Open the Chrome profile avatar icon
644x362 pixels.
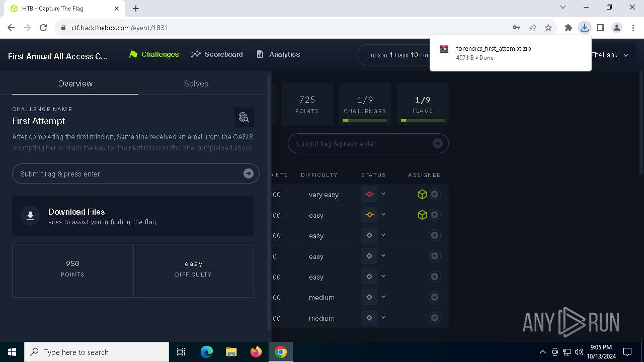[617, 28]
